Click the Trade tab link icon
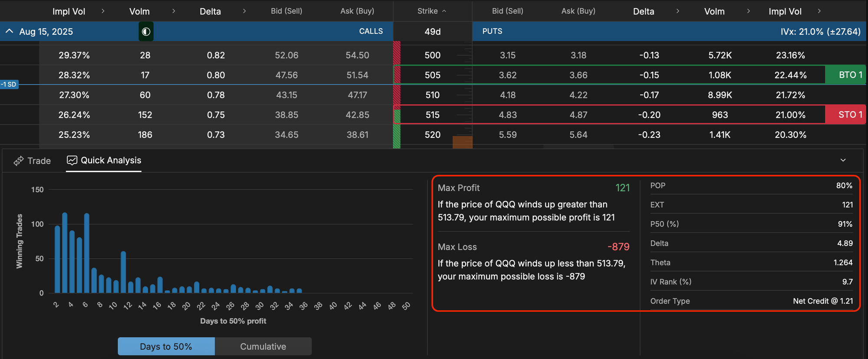Image resolution: width=868 pixels, height=359 pixels. 19,161
